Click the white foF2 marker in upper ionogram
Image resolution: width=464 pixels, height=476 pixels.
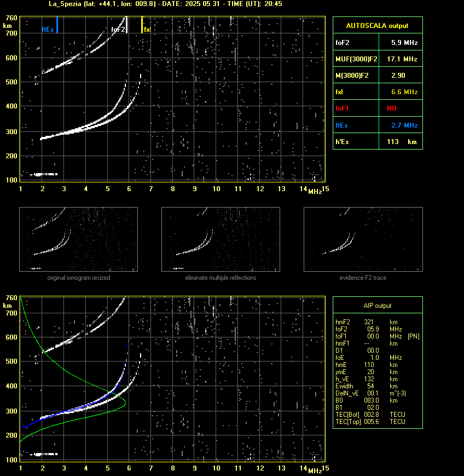pyautogui.click(x=126, y=25)
